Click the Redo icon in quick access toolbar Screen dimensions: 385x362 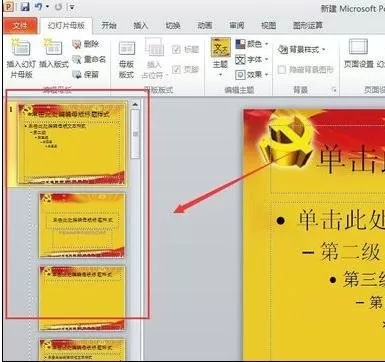click(x=58, y=7)
